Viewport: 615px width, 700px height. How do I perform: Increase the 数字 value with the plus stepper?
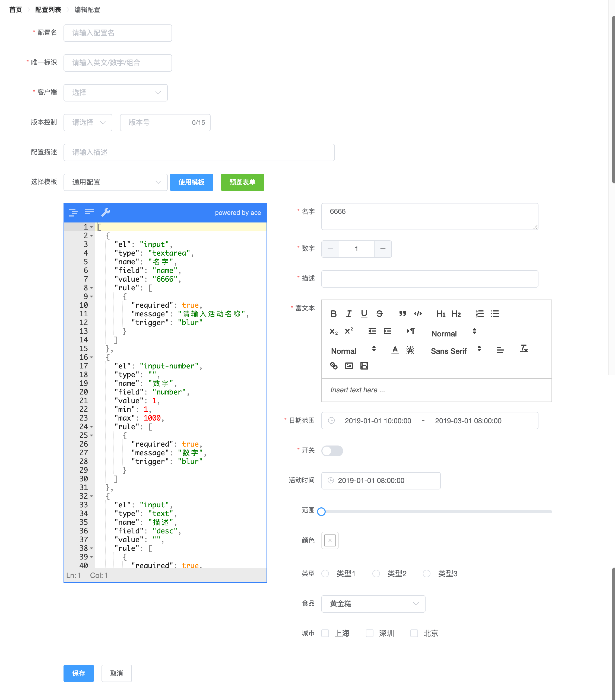(x=382, y=249)
